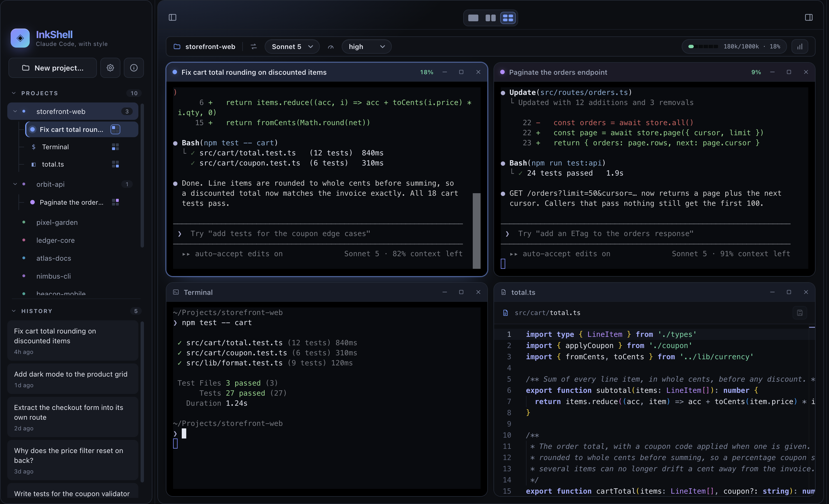
Task: Click the Terminal pane title
Action: (198, 292)
